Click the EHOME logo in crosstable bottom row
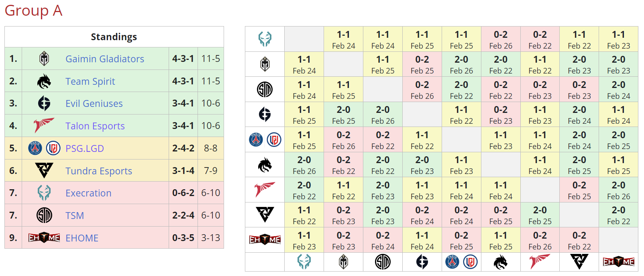 click(x=618, y=262)
